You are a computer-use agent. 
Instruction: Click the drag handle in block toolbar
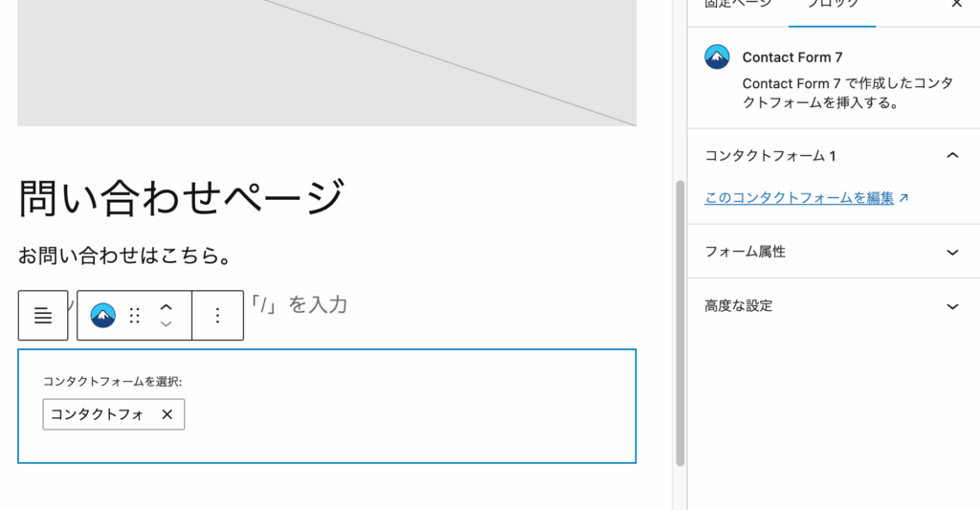coord(135,315)
